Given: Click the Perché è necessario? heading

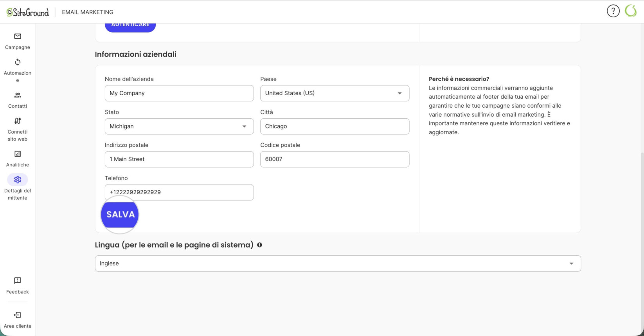Looking at the screenshot, I should coord(459,79).
